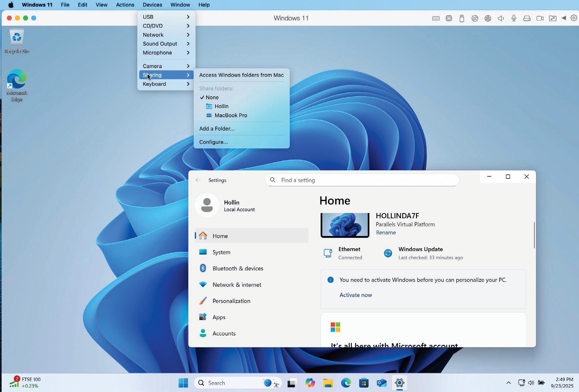Expand the Network submenu in Devices
This screenshot has width=579, height=392.
coord(166,35)
